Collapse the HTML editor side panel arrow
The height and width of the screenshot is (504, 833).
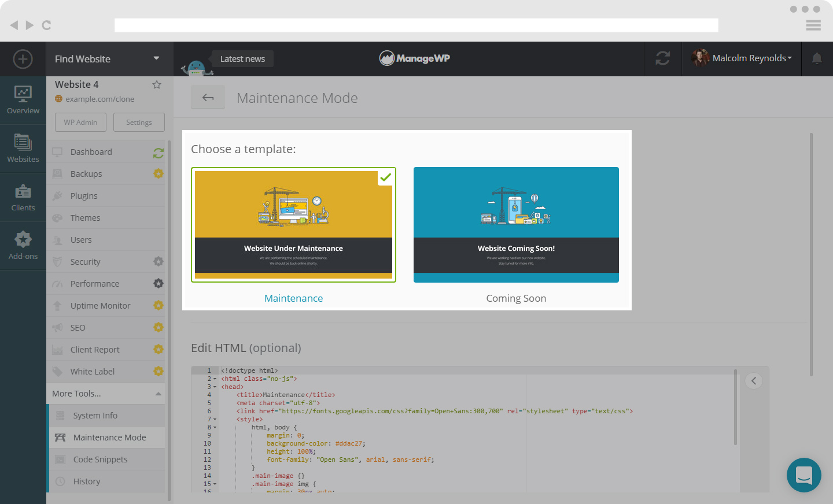tap(753, 381)
